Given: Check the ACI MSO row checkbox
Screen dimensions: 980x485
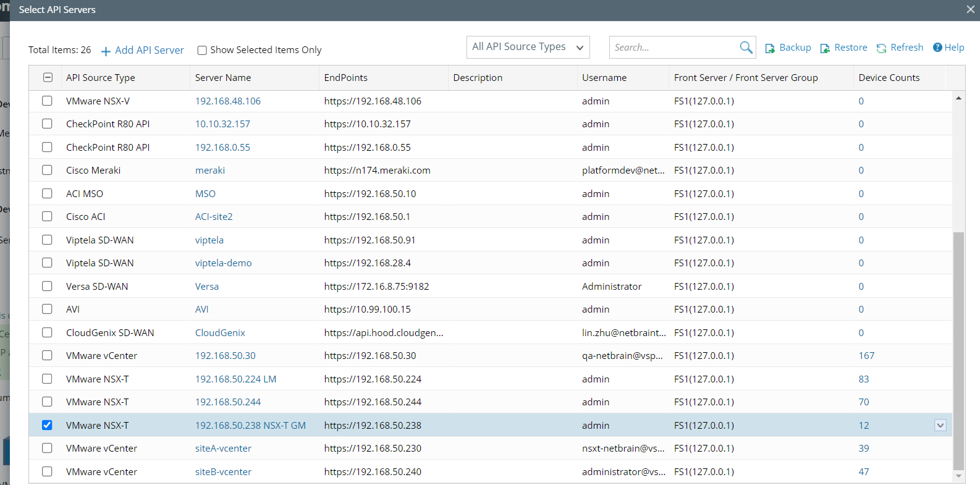Looking at the screenshot, I should click(47, 193).
